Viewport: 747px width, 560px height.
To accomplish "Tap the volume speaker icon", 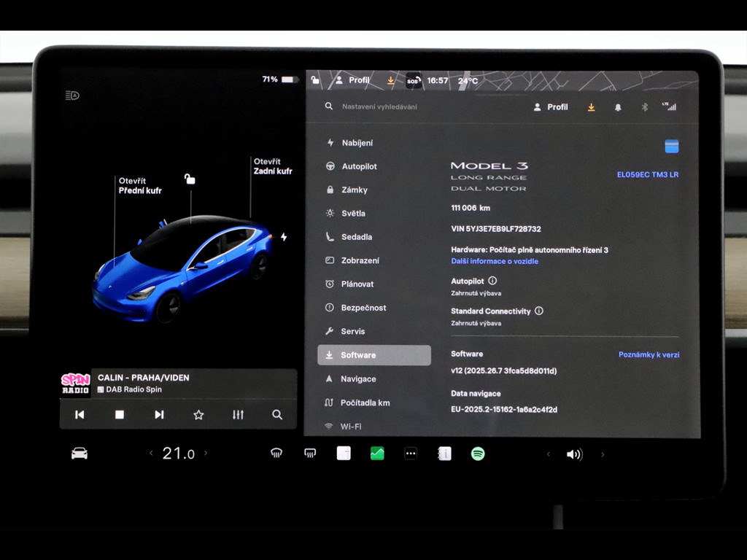I will click(575, 454).
